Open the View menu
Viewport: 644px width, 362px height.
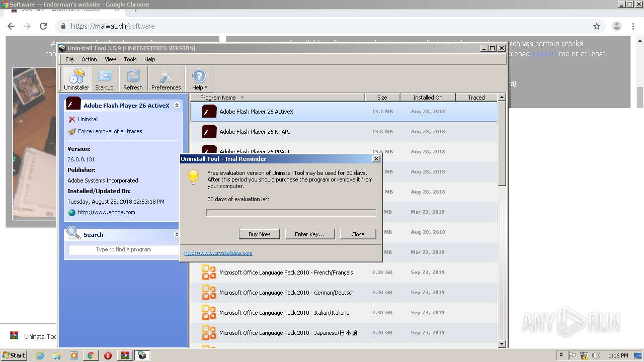(x=110, y=59)
